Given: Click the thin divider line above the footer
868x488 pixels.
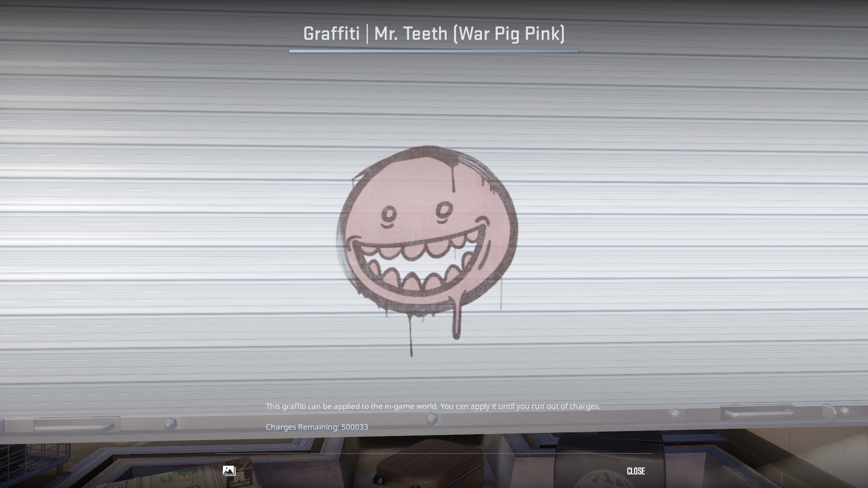Looking at the screenshot, I should (433, 453).
